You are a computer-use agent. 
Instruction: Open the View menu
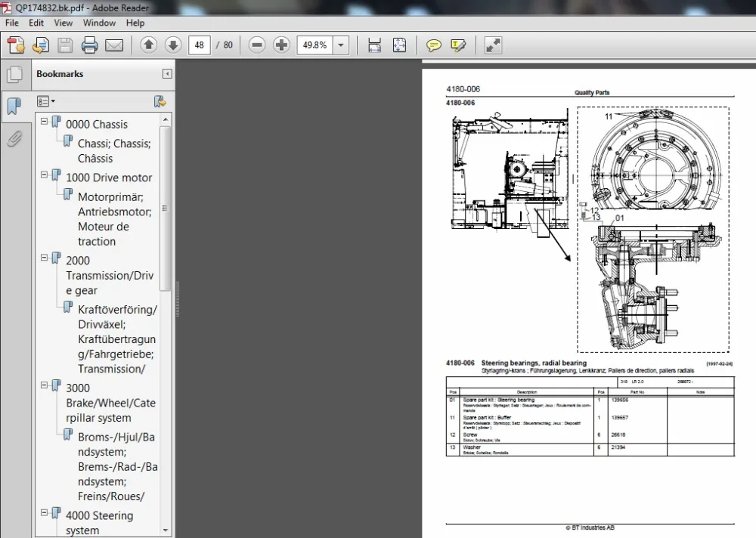pyautogui.click(x=64, y=23)
